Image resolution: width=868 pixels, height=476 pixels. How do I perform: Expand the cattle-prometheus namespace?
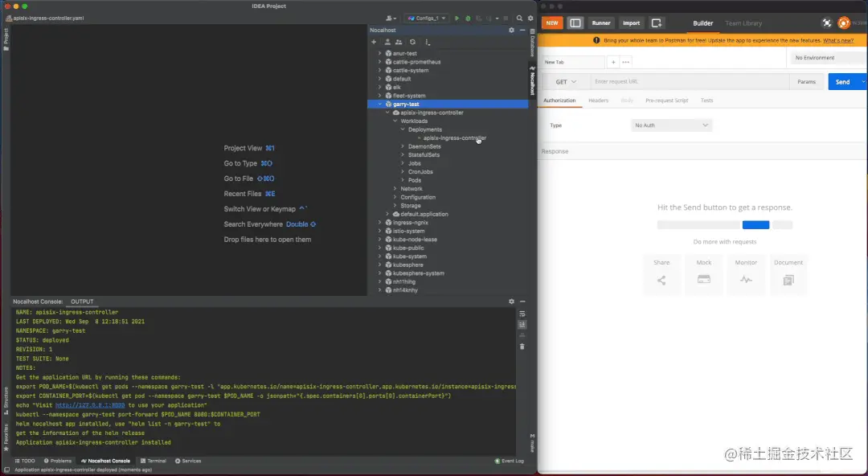[x=379, y=62]
